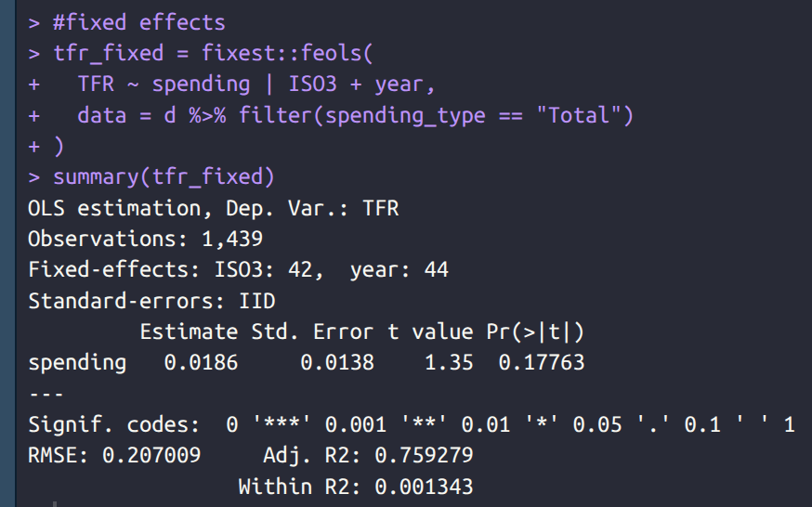The height and width of the screenshot is (507, 812).
Task: Click on 'summary(tfr_fixed)' command
Action: point(164,176)
